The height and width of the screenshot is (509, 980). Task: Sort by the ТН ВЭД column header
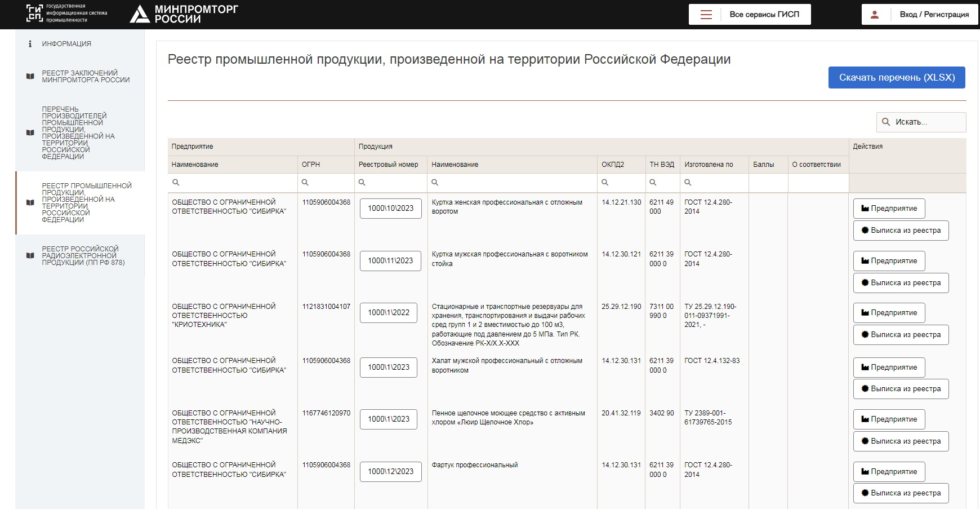point(662,165)
